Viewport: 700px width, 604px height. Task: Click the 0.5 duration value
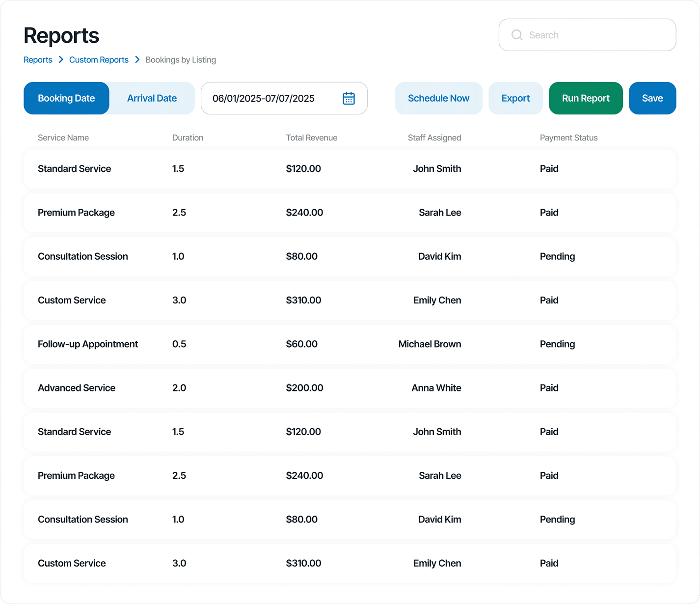[x=179, y=344]
